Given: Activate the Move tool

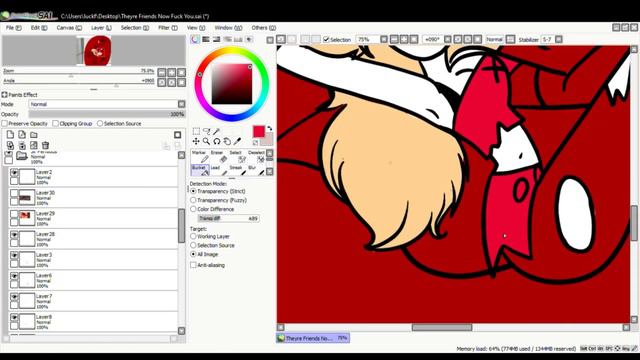Looking at the screenshot, I should [196, 141].
